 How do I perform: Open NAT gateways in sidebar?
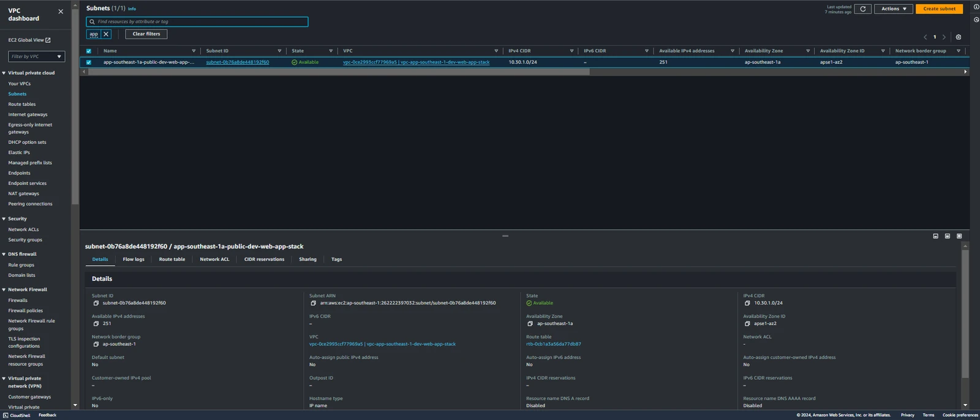coord(23,193)
